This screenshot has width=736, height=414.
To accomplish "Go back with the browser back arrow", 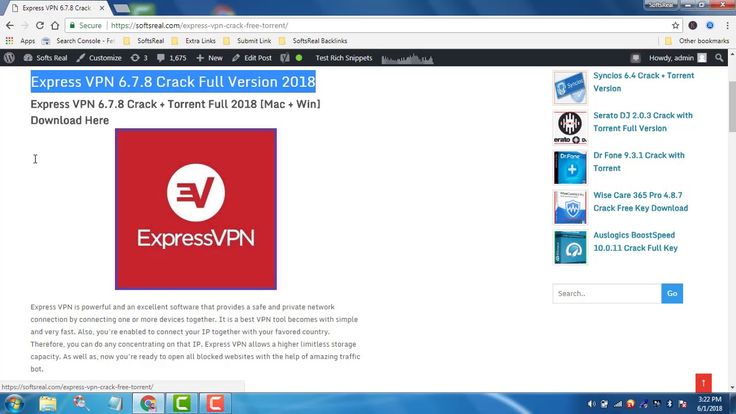I will (x=10, y=25).
